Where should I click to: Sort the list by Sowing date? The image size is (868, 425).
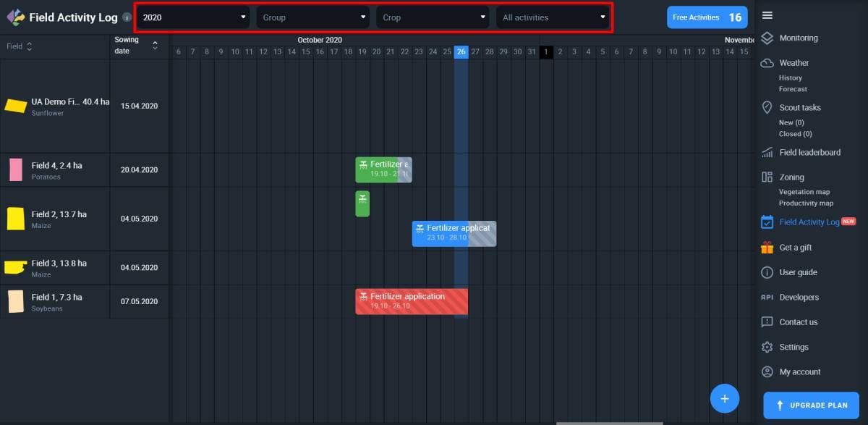tap(154, 46)
